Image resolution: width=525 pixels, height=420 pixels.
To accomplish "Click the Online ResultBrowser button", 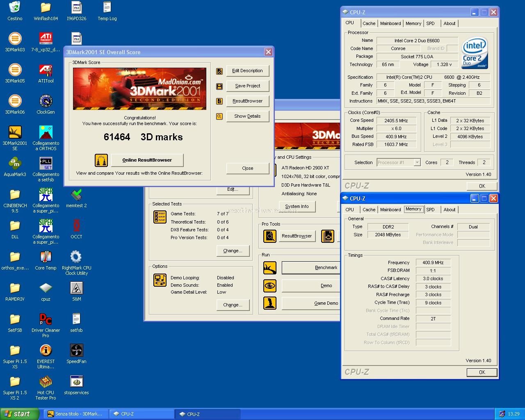I will [x=147, y=160].
